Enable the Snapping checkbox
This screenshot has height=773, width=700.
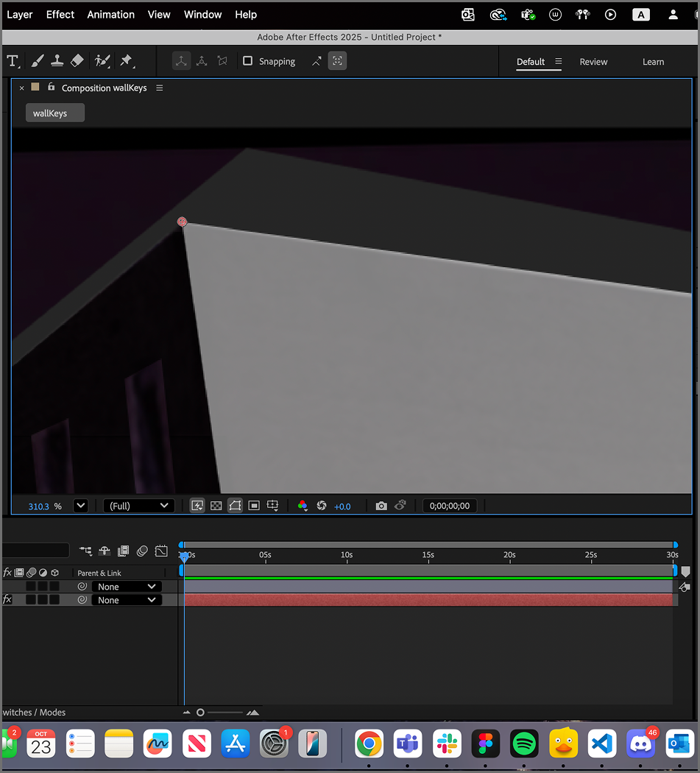247,61
